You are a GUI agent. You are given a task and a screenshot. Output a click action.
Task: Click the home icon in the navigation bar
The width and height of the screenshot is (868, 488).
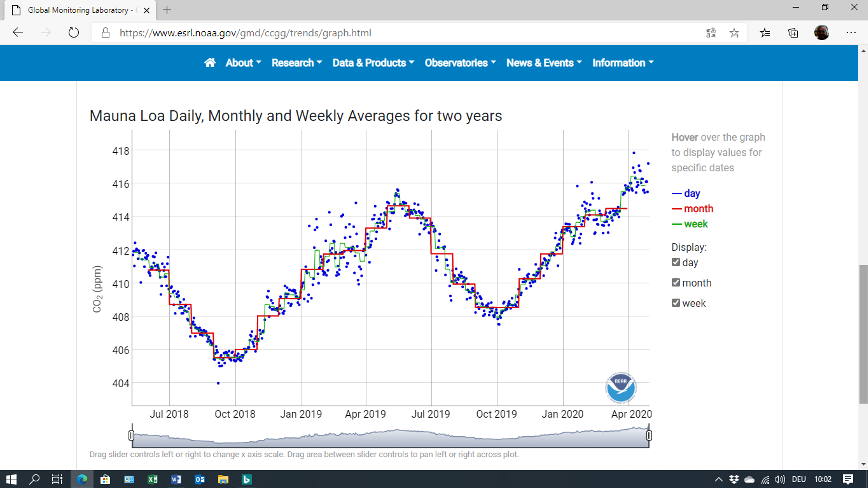pyautogui.click(x=210, y=63)
